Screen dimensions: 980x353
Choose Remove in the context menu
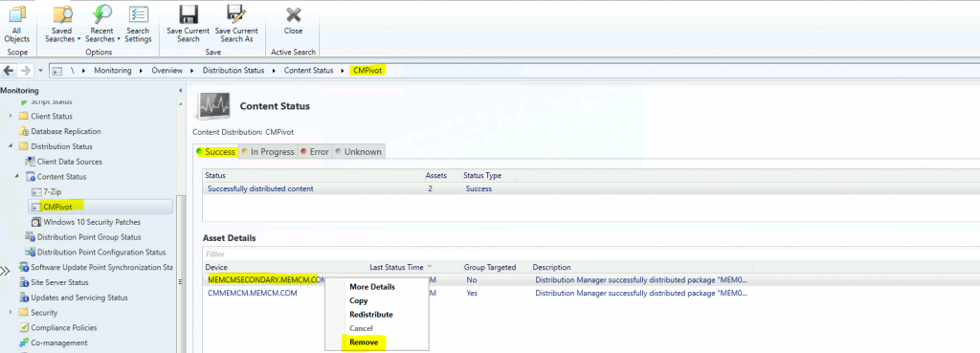click(363, 342)
